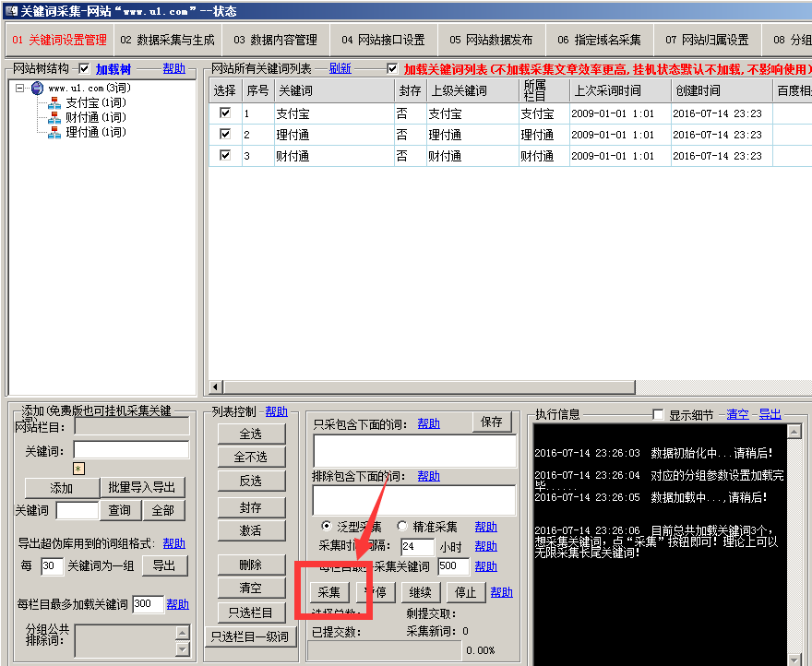The height and width of the screenshot is (666, 812).
Task: Click the 帮助 link beside 排除包含下面的词
Action: [x=429, y=477]
